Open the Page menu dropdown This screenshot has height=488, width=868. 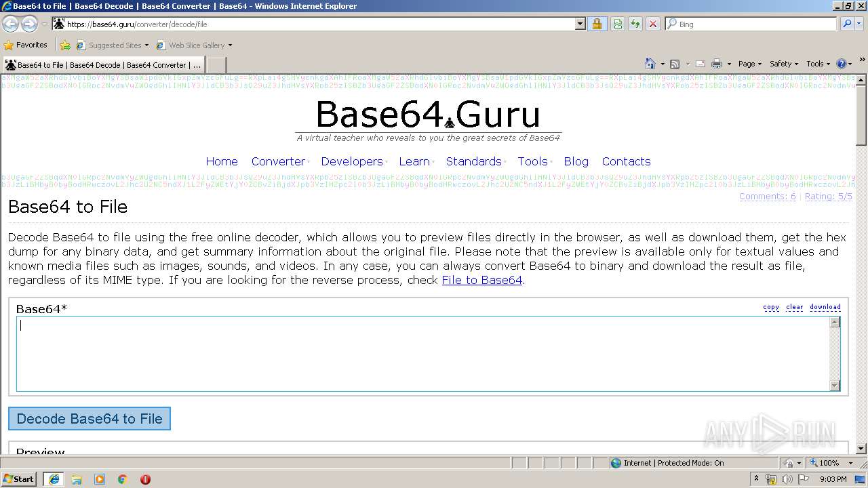(x=749, y=64)
